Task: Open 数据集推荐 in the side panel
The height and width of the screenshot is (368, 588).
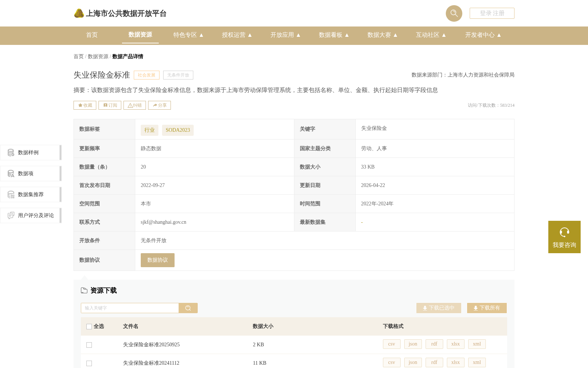Action: click(31, 194)
